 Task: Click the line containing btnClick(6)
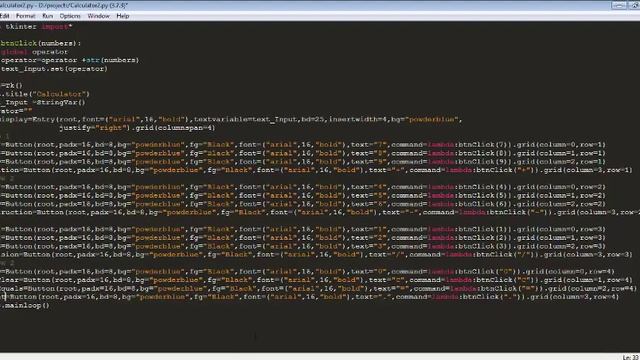pyautogui.click(x=303, y=204)
